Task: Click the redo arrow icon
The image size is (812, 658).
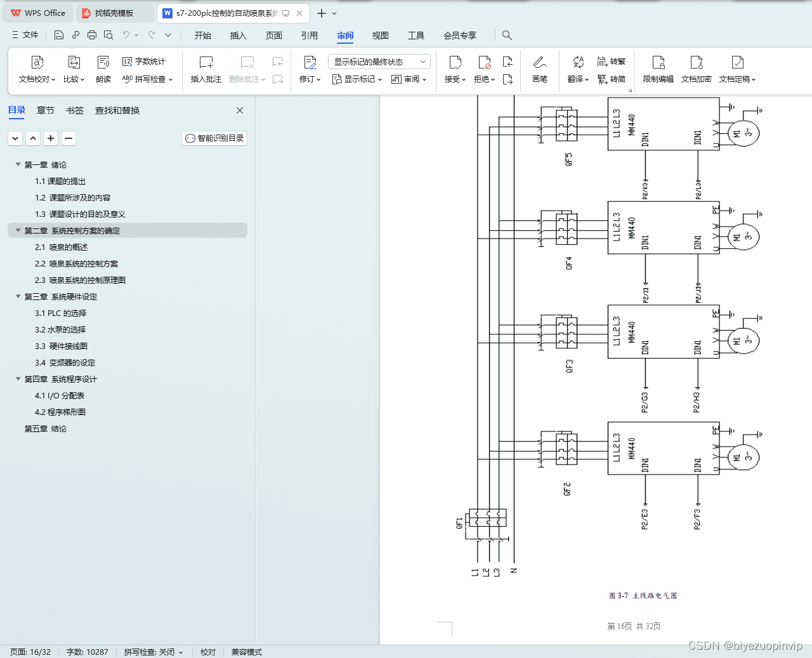Action: pos(152,35)
